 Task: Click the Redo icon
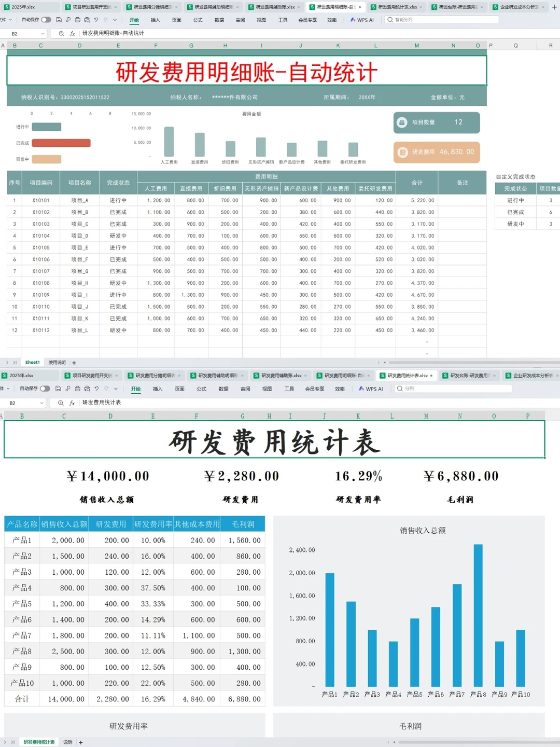coord(106,20)
